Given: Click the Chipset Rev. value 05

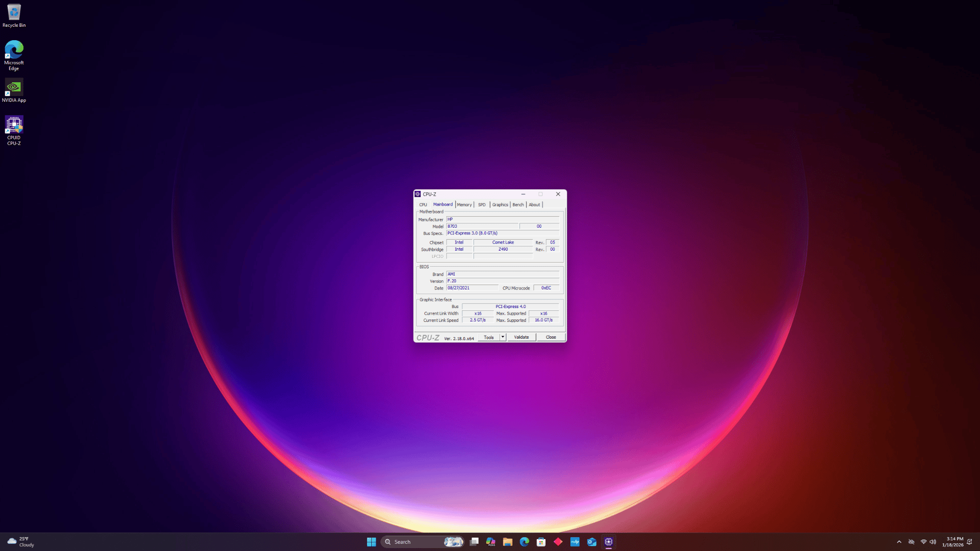Looking at the screenshot, I should click(553, 242).
